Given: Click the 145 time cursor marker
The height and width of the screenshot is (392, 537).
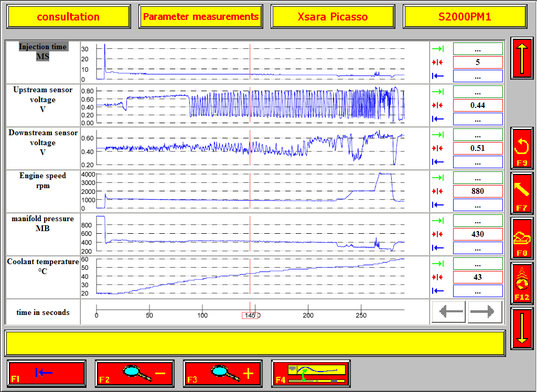Looking at the screenshot, I should point(250,315).
